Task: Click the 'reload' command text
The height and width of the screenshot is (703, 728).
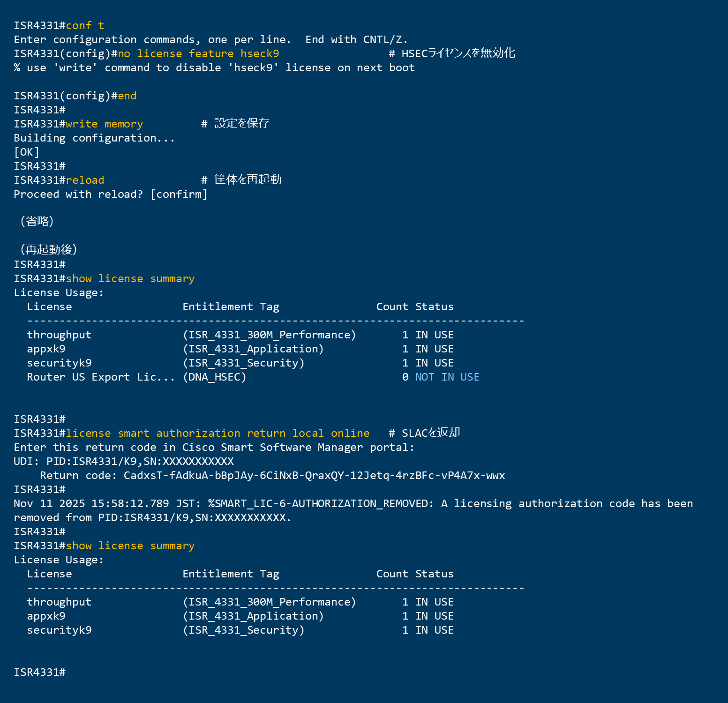Action: pos(85,180)
